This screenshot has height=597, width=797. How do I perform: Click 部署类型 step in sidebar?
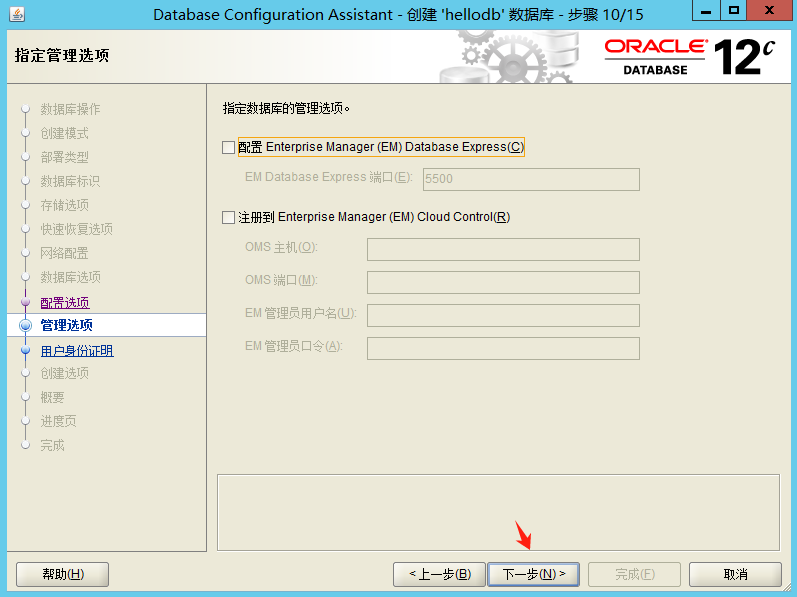[64, 157]
